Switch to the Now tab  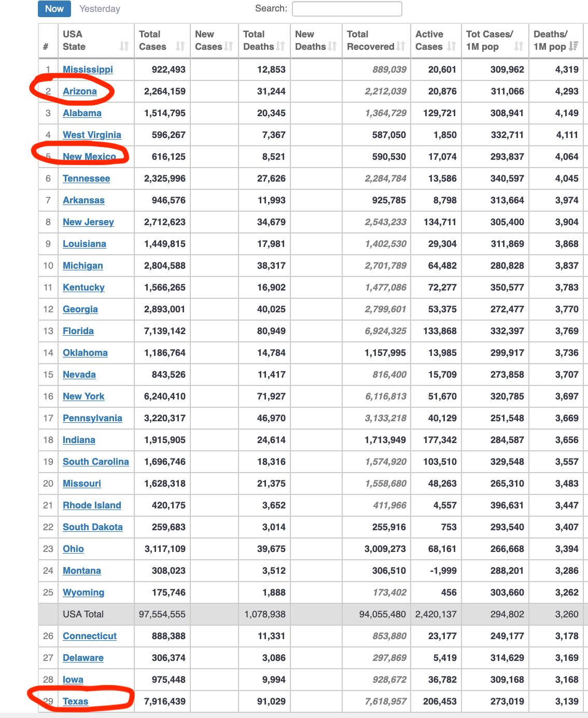tap(54, 9)
